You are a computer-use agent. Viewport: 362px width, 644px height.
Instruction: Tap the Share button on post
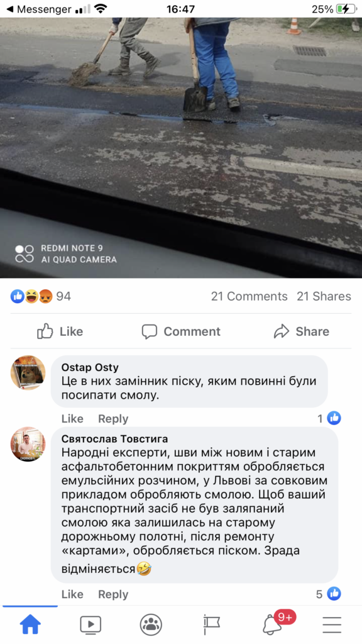301,331
